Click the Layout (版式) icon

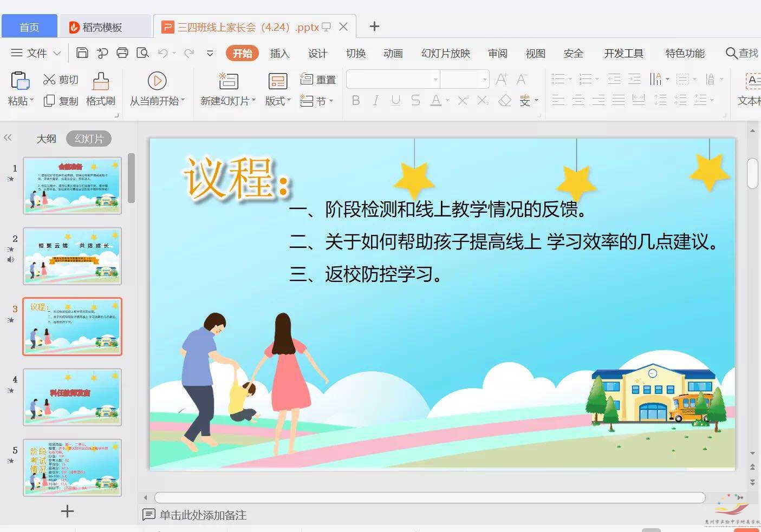[x=278, y=81]
